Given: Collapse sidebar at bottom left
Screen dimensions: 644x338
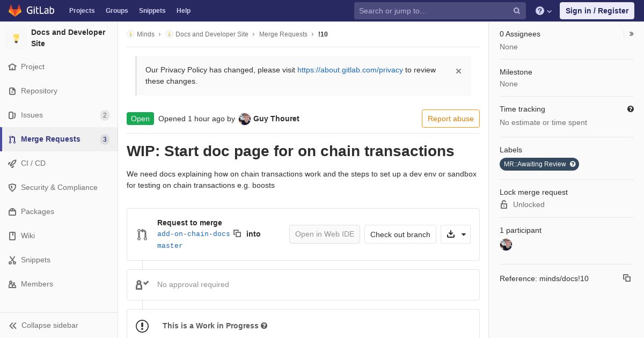Looking at the screenshot, I should pyautogui.click(x=44, y=325).
